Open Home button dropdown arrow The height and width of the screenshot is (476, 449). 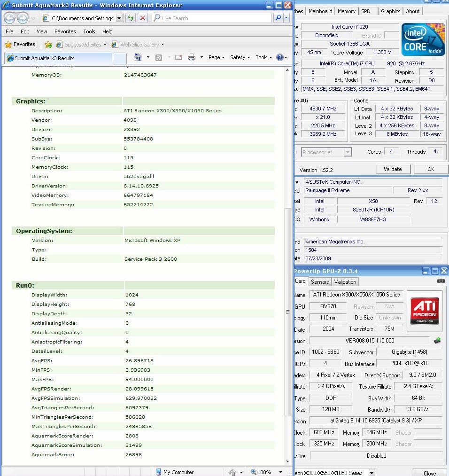pos(148,57)
